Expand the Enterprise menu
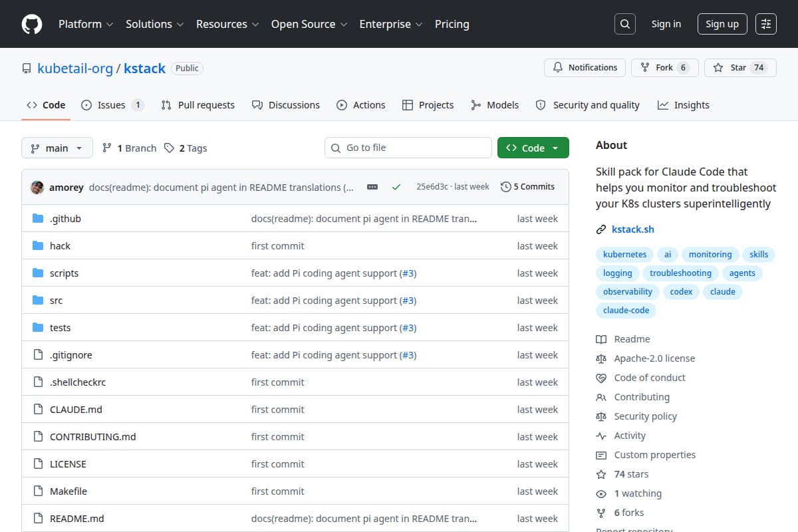This screenshot has height=532, width=798. (391, 24)
